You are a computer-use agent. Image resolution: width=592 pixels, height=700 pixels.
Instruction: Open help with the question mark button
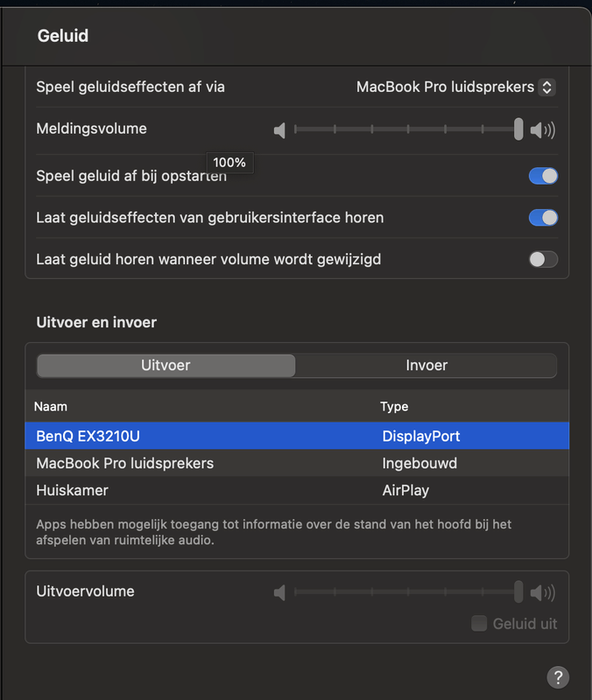pyautogui.click(x=558, y=676)
